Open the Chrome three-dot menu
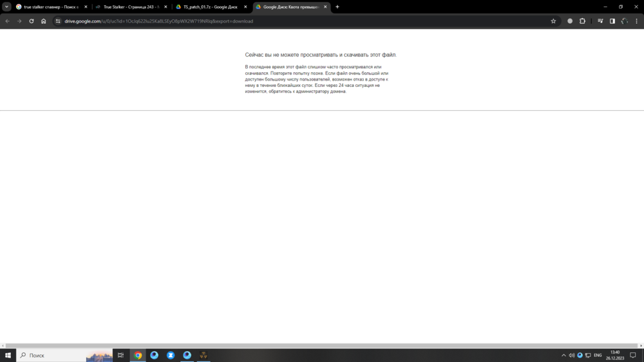 [637, 21]
